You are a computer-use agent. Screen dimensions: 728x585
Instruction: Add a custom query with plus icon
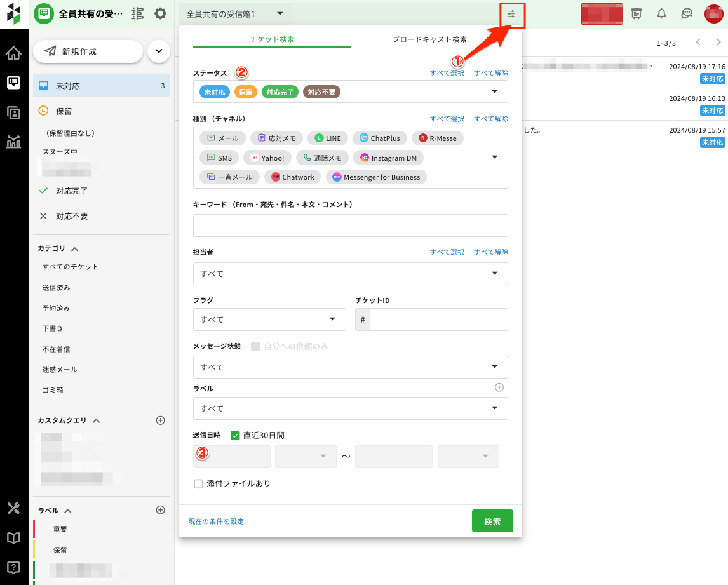pos(160,420)
